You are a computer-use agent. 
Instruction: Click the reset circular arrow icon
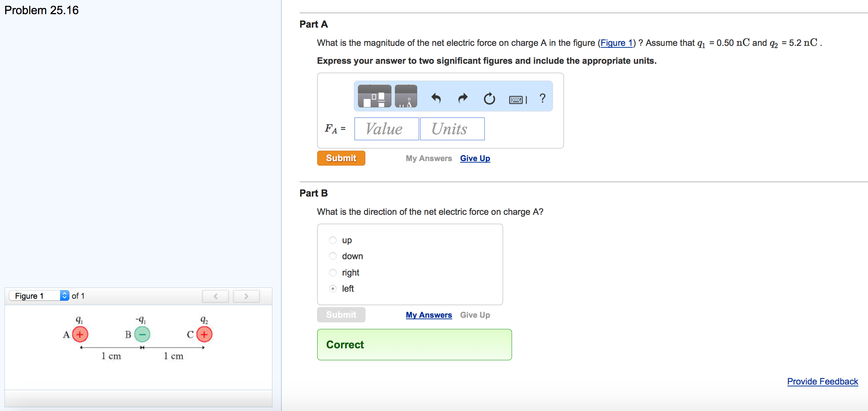(x=489, y=98)
